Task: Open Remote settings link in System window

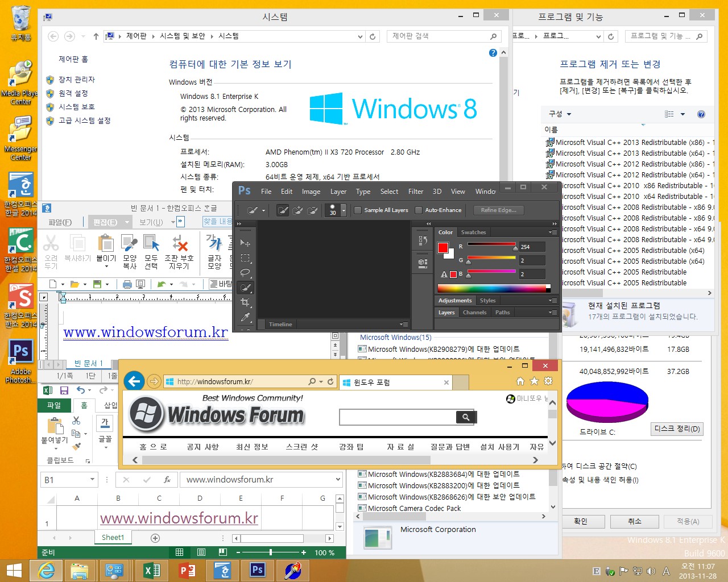Action: coord(73,93)
